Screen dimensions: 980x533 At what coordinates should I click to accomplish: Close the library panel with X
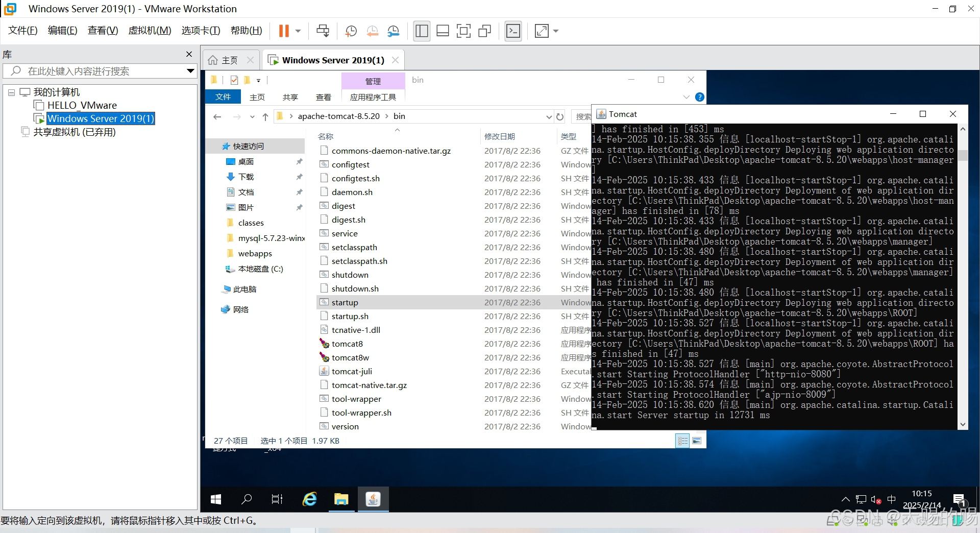189,54
